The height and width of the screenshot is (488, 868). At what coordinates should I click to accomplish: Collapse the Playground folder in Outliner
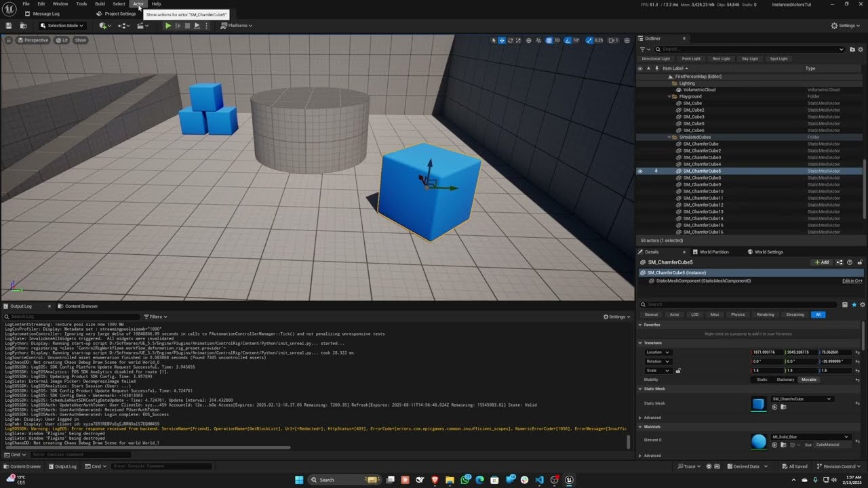click(x=669, y=96)
